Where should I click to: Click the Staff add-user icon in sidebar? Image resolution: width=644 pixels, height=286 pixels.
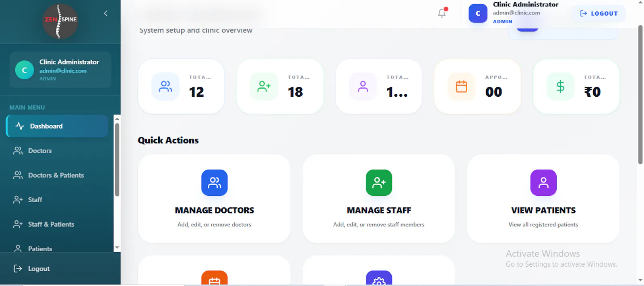coord(18,200)
